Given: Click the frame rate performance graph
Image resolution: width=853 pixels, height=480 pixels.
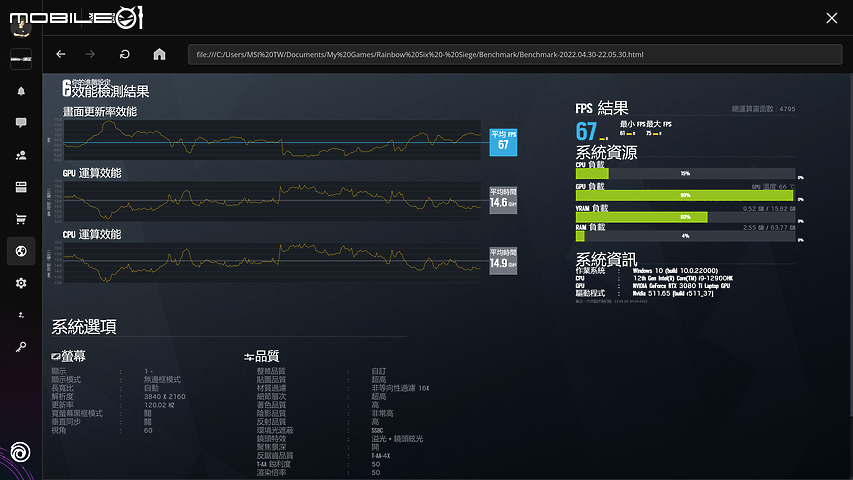Looking at the screenshot, I should tap(272, 140).
